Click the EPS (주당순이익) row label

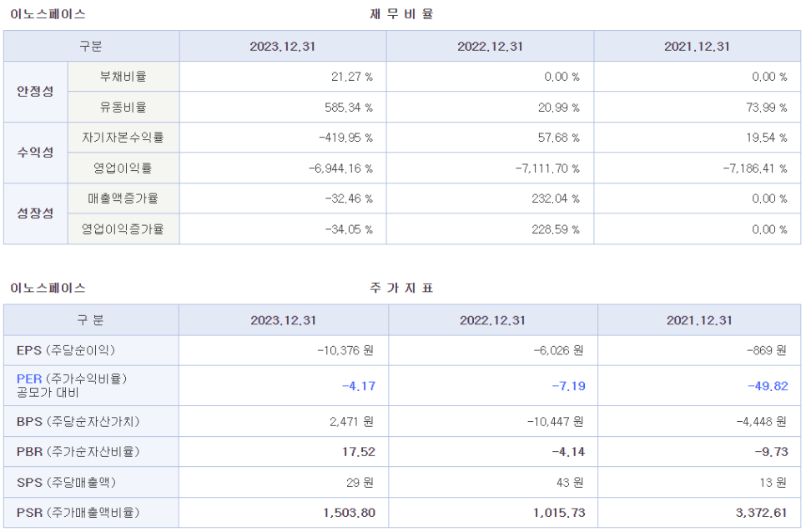[66, 350]
